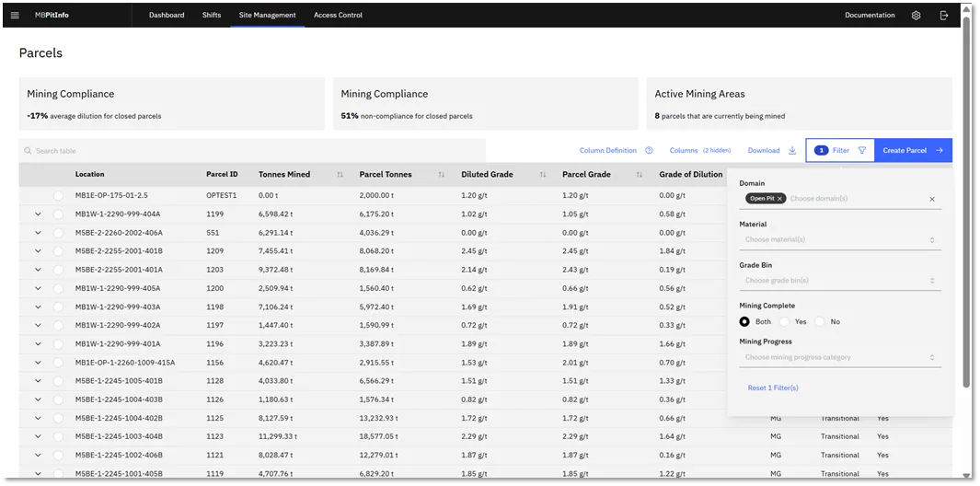The height and width of the screenshot is (486, 980).
Task: Select row radio for MB1W-1-2290-999-405A
Action: [x=58, y=288]
